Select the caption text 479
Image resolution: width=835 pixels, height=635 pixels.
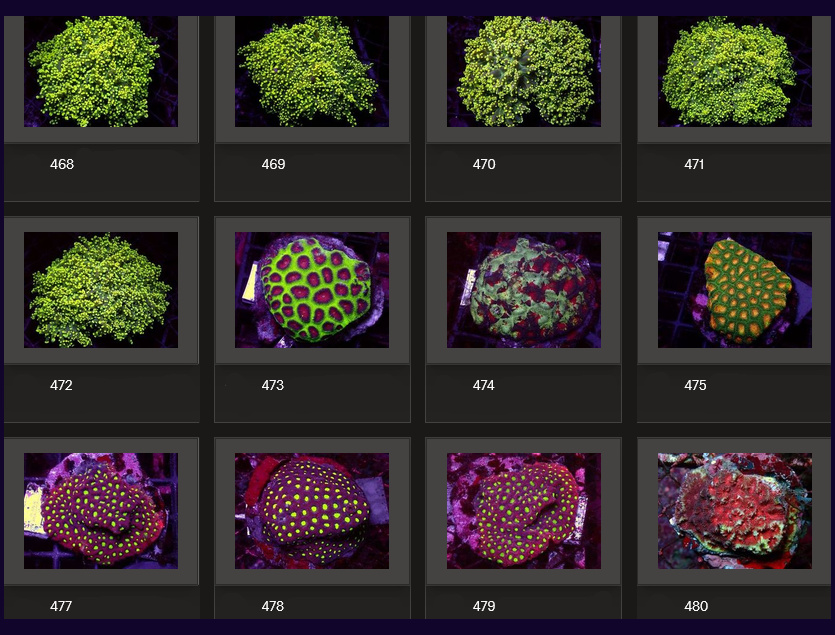click(484, 606)
